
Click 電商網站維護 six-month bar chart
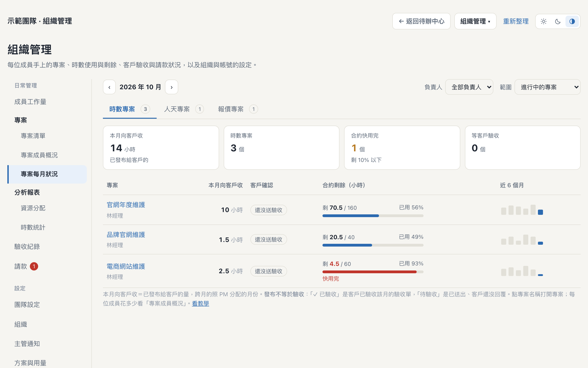[522, 271]
